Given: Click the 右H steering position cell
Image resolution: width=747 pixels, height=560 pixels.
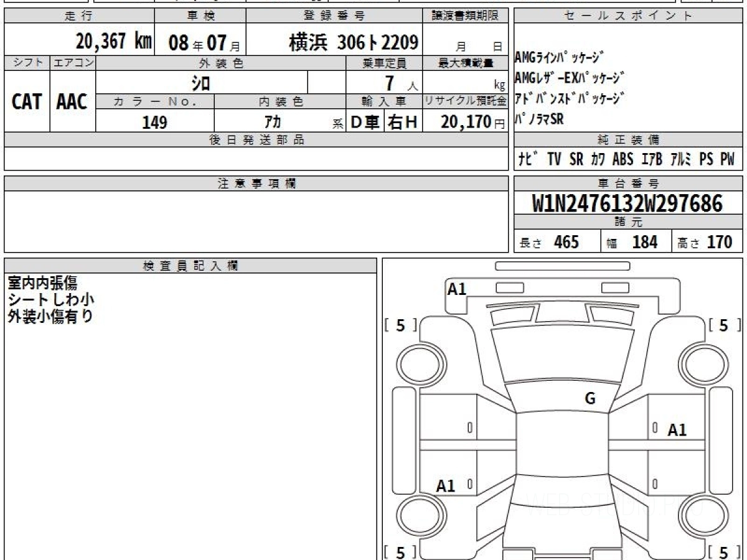Looking at the screenshot, I should (x=403, y=122).
